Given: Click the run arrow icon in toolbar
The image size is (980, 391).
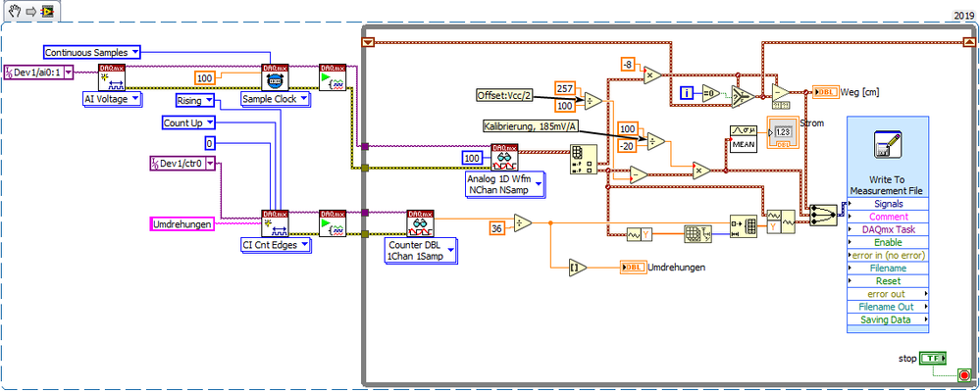Looking at the screenshot, I should [x=30, y=11].
